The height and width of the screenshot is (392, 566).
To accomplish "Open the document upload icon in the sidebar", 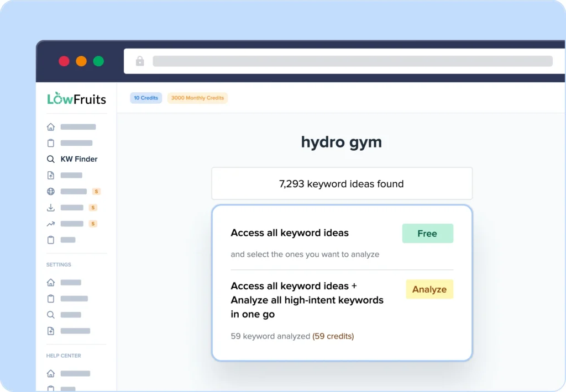I will click(x=50, y=175).
